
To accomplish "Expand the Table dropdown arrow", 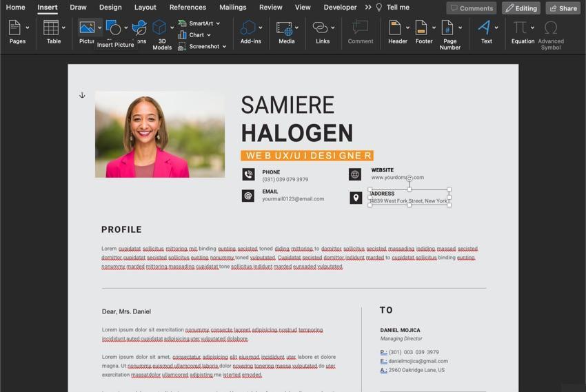I will click(x=63, y=28).
